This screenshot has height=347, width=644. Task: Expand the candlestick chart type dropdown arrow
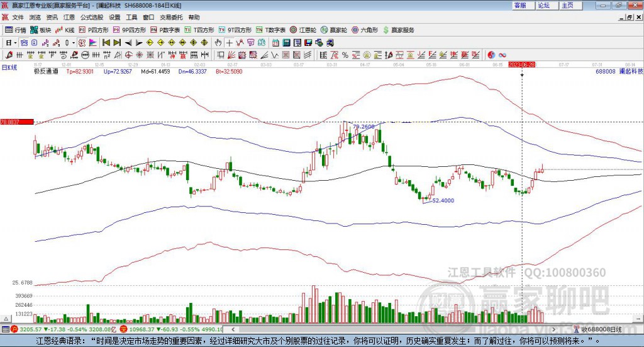74,43
